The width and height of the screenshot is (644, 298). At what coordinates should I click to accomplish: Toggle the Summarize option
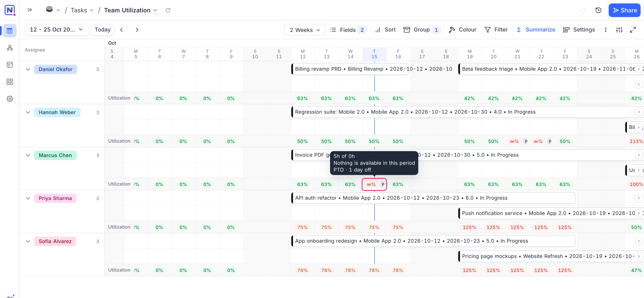click(536, 30)
